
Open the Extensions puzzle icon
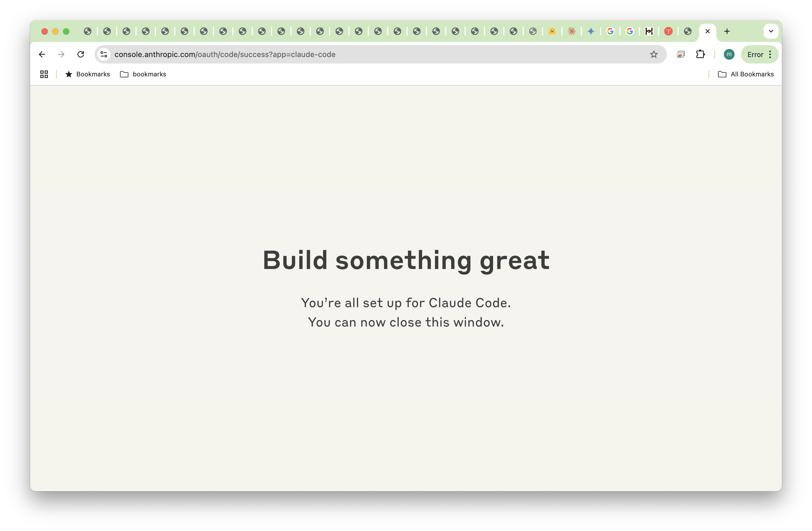[700, 54]
